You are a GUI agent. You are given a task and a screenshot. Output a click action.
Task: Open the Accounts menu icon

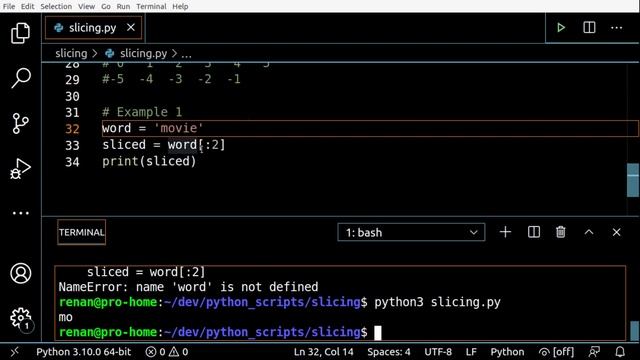(20, 273)
